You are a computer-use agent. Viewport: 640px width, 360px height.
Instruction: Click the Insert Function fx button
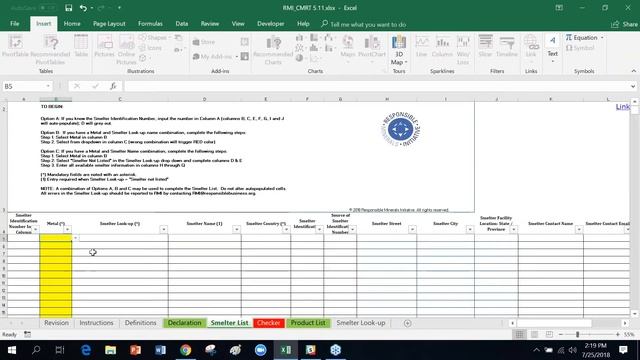click(113, 86)
